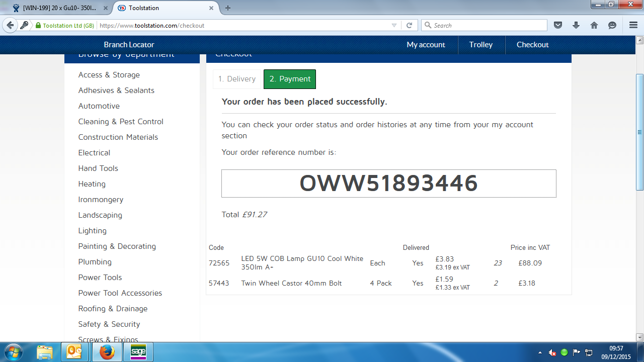The width and height of the screenshot is (644, 362).
Task: Open the chat smiley toolbar icon
Action: coord(612,25)
